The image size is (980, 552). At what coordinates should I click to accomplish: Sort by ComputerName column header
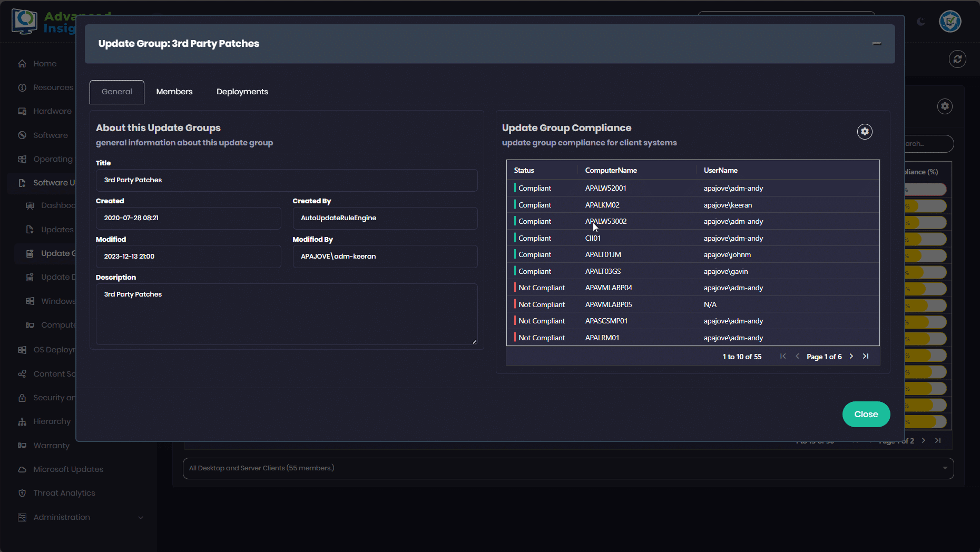click(611, 170)
